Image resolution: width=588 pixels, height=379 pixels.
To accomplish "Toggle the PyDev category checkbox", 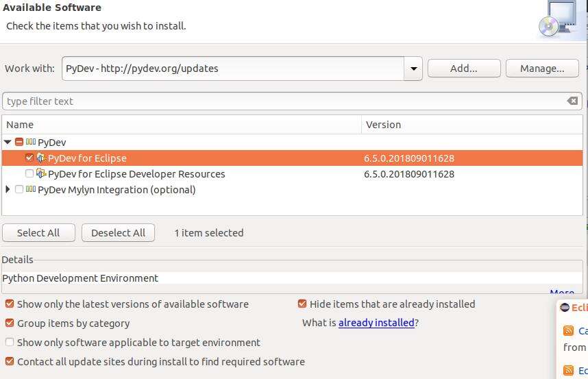I will (19, 142).
